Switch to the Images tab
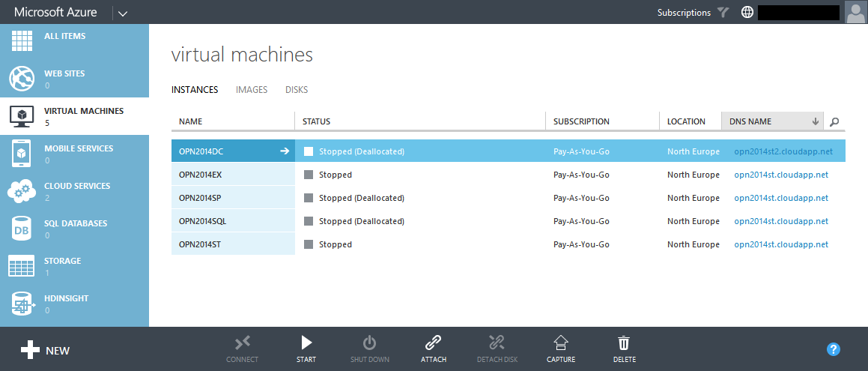868x371 pixels. pyautogui.click(x=252, y=90)
